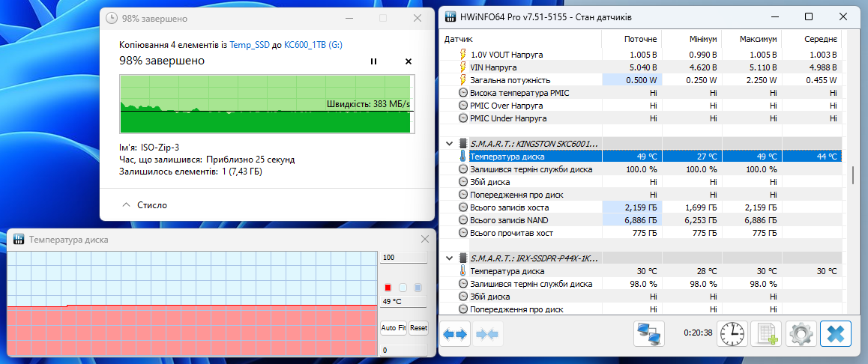Viewport: 868px width, 364px height.
Task: Click the IRX Температура диска thermometer icon
Action: 462,271
